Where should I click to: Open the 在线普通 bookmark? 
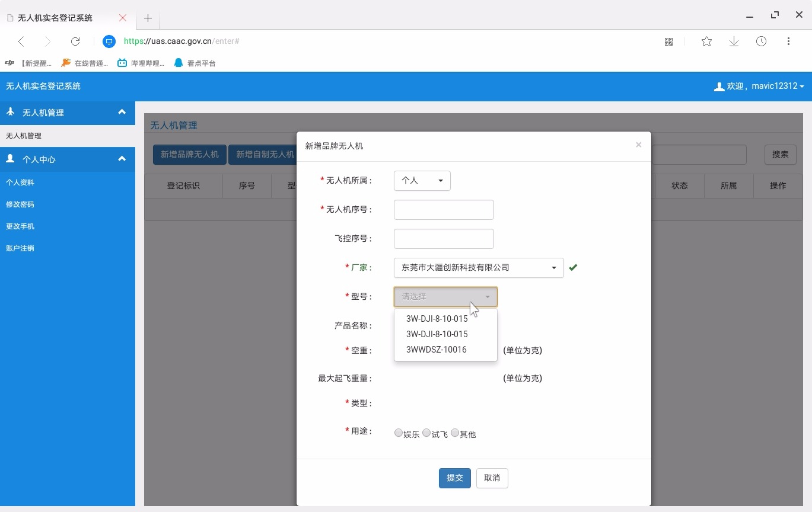click(84, 63)
